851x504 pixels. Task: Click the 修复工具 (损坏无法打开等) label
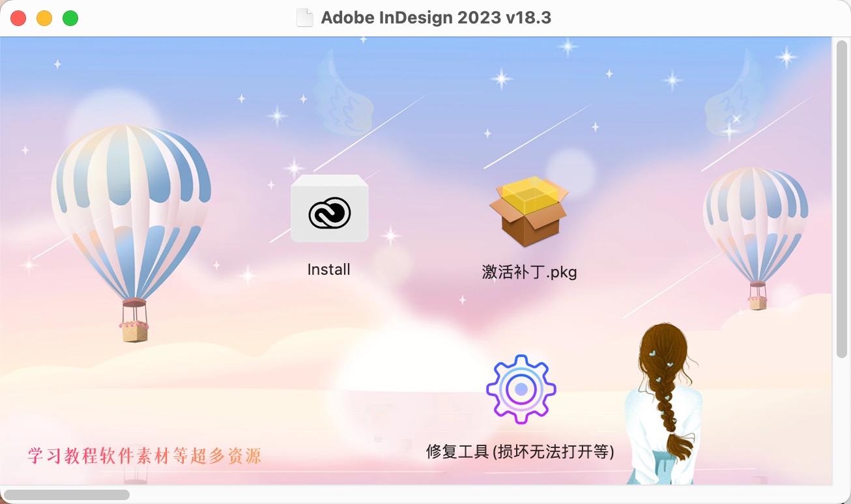(x=521, y=451)
